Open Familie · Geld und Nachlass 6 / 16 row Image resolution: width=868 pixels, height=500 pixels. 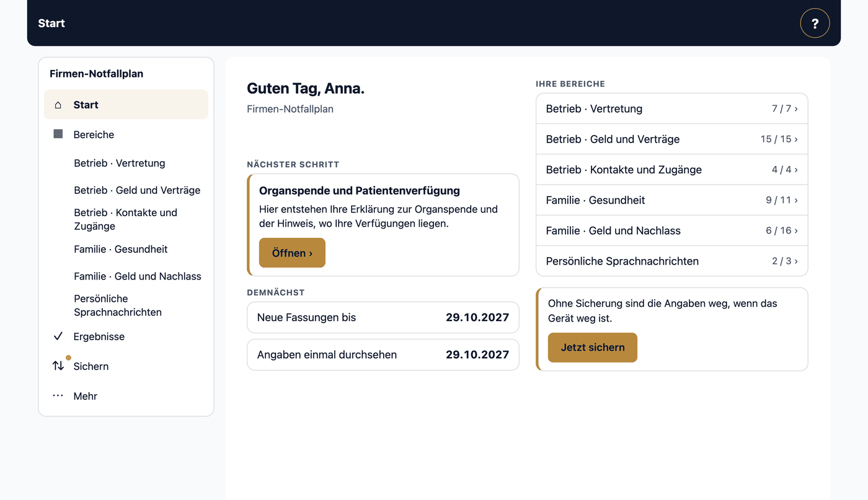[x=672, y=230]
